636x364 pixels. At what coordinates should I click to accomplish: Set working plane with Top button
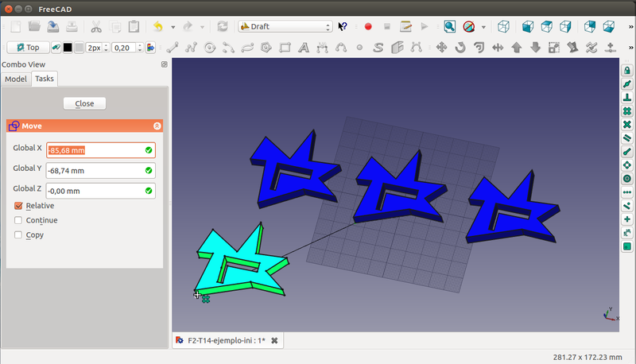[x=28, y=48]
